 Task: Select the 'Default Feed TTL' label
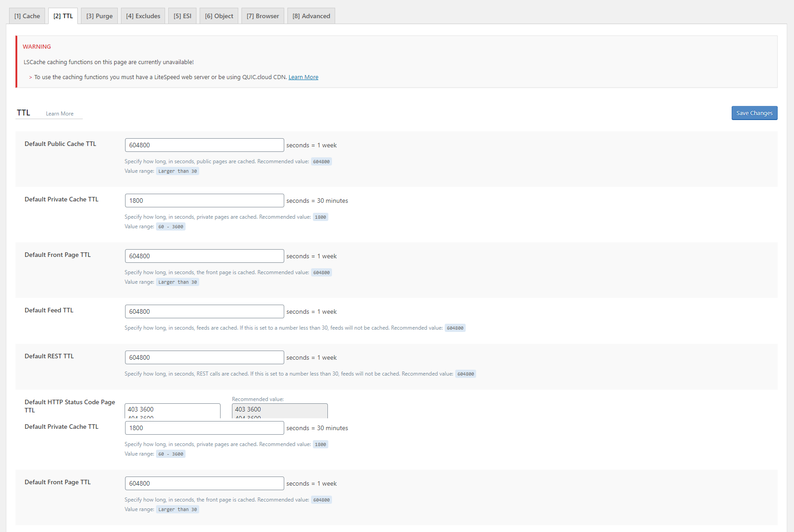coord(49,310)
